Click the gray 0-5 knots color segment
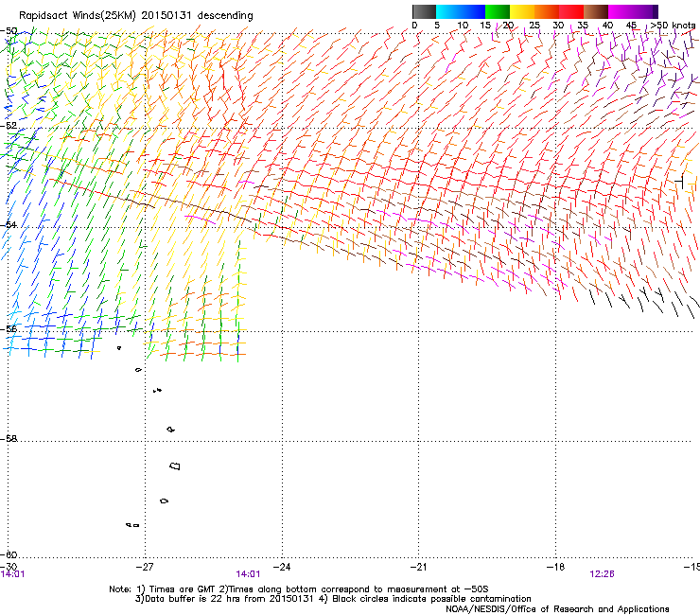Image resolution: width=700 pixels, height=615 pixels. click(424, 11)
